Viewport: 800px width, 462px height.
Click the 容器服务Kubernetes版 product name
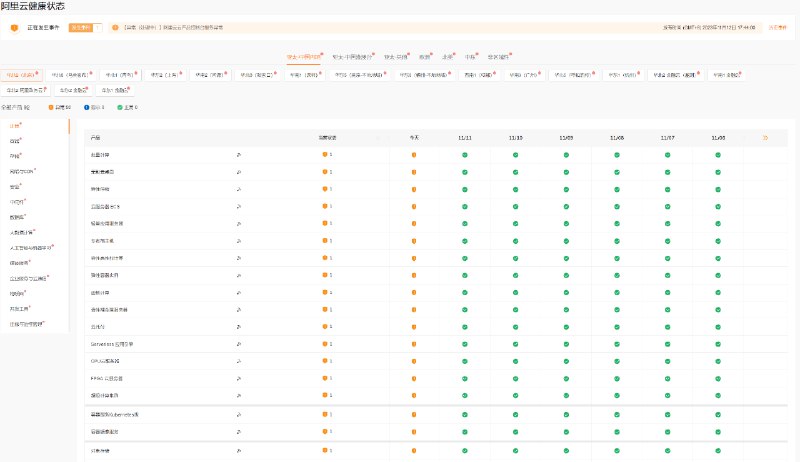click(115, 415)
